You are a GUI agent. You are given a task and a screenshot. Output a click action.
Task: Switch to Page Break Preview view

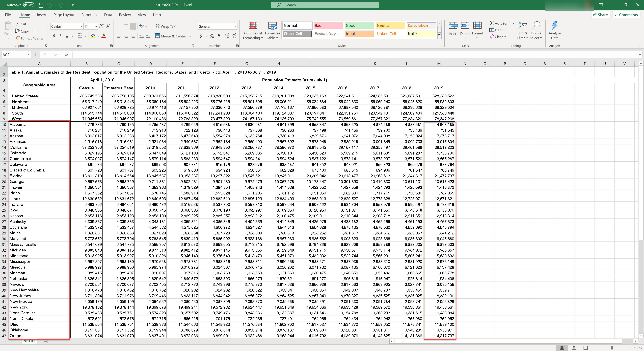pos(585,347)
